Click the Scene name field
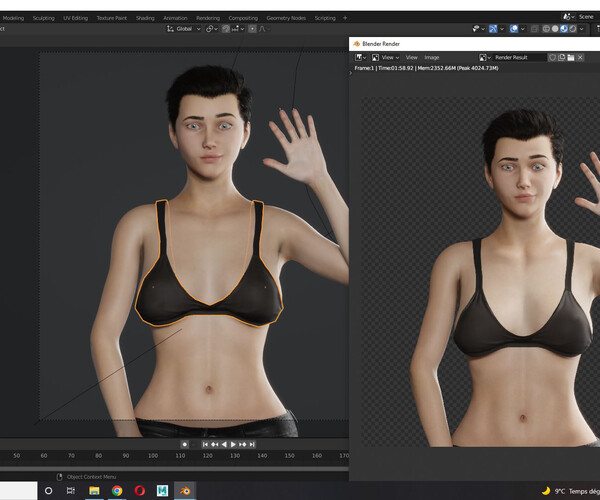600x500 pixels. 588,17
